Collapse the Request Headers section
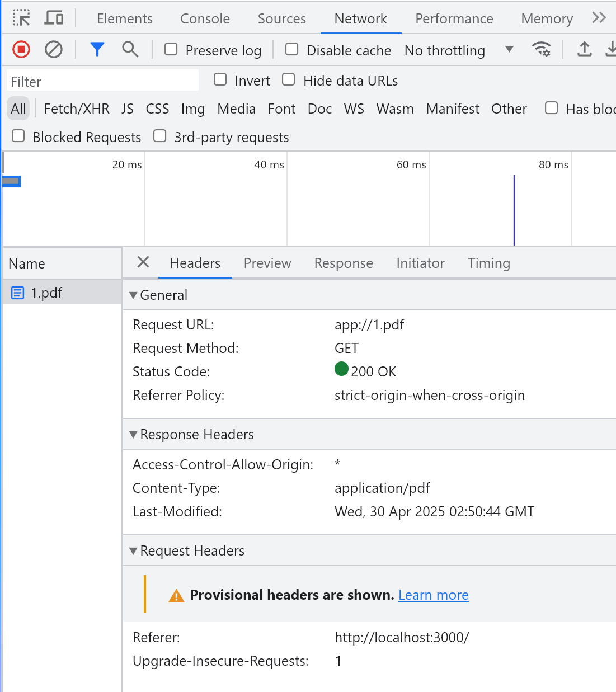 point(133,550)
